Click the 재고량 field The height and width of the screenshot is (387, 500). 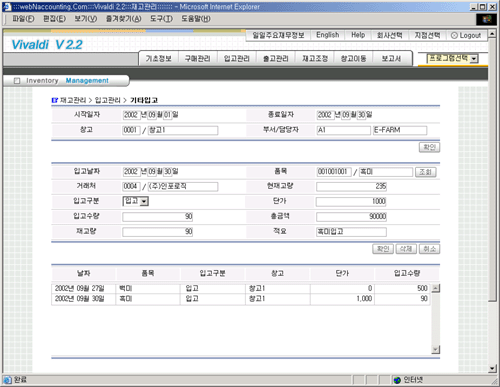(x=158, y=232)
